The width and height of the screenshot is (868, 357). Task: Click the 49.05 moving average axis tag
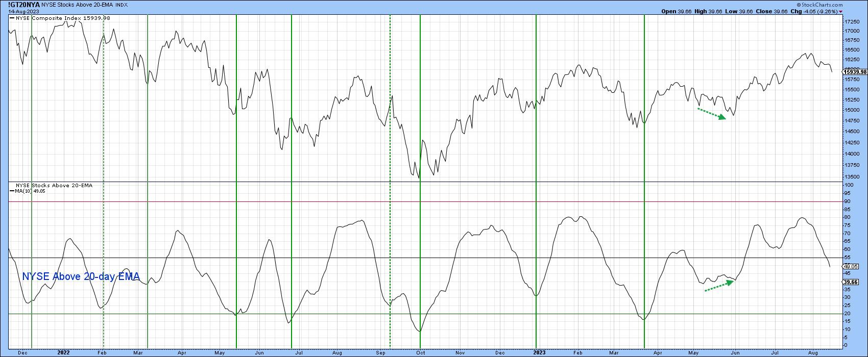point(851,266)
